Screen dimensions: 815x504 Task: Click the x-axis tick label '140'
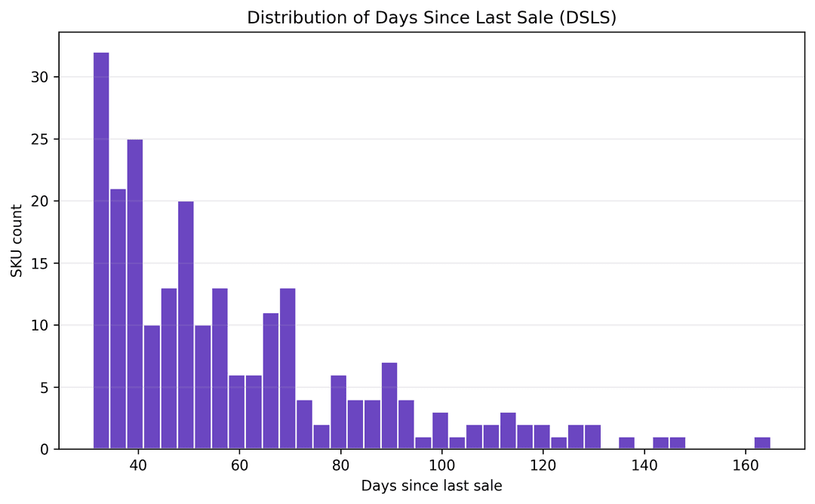644,463
